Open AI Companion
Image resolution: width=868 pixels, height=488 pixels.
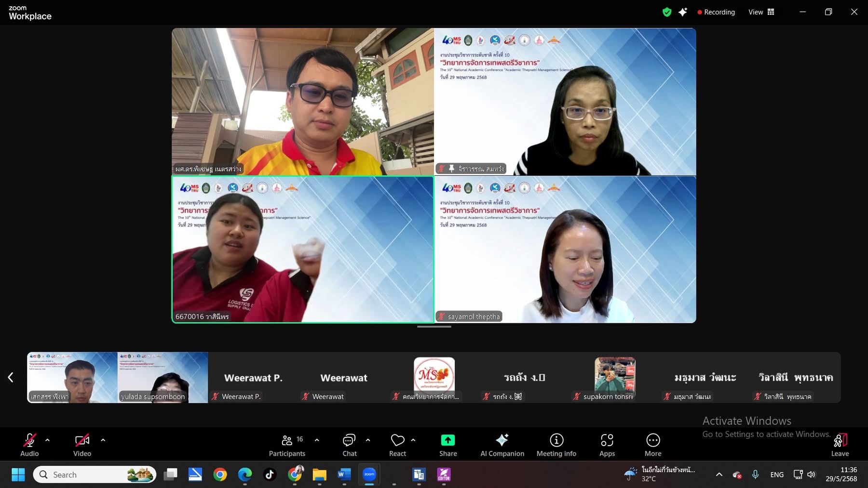[502, 445]
